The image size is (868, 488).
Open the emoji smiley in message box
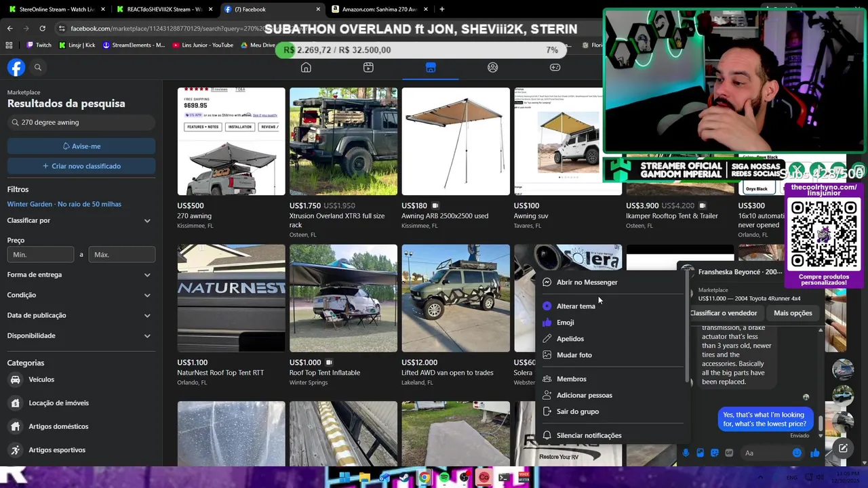(797, 453)
